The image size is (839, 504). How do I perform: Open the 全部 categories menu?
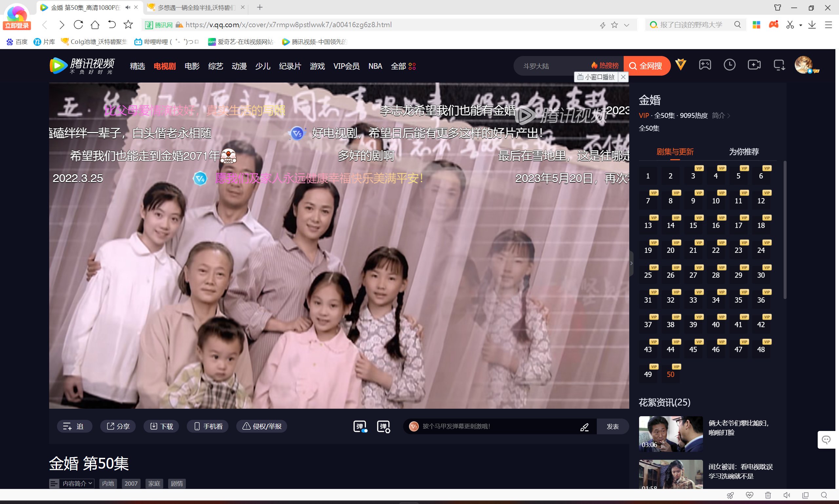[x=403, y=66]
